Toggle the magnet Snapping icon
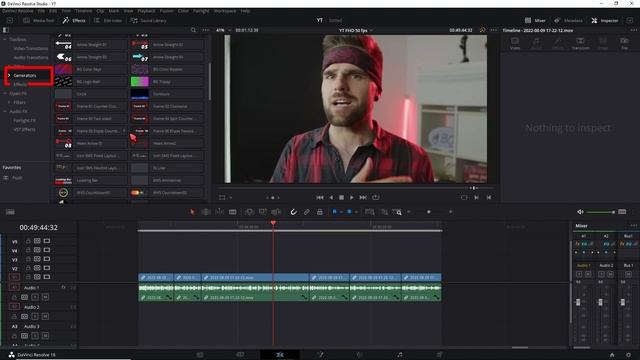The image size is (640, 360). 293,212
